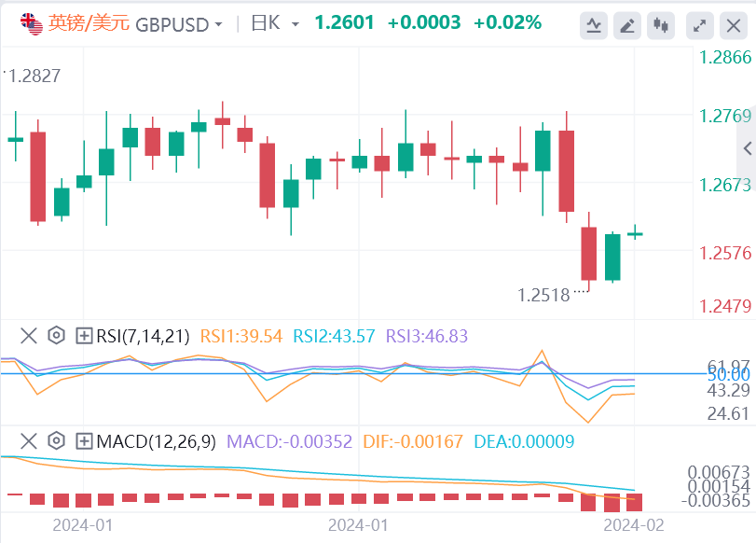756x543 pixels.
Task: Expand the RSI indicator panel
Action: click(84, 336)
